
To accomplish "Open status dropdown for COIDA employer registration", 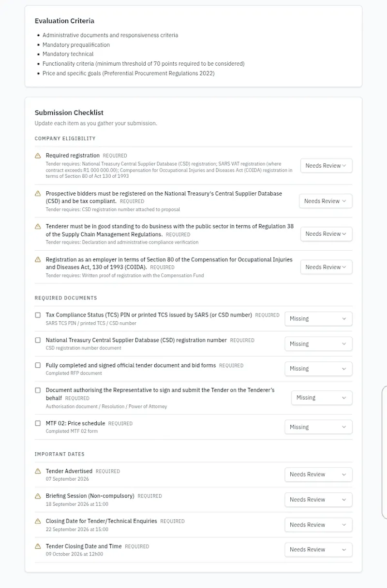I will tap(326, 267).
